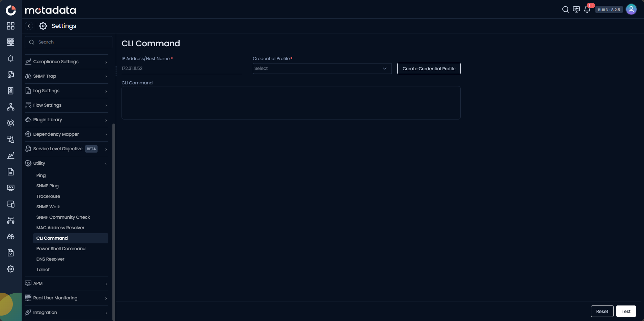Click the Reset button
The height and width of the screenshot is (321, 644).
click(x=602, y=311)
